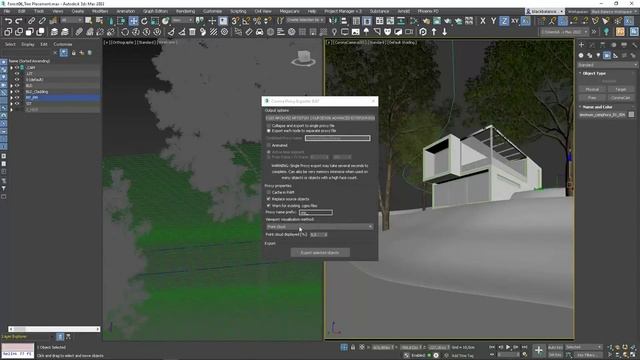This screenshot has height=360, width=640.
Task: Activate the Select and Scale tool
Action: tap(155, 20)
